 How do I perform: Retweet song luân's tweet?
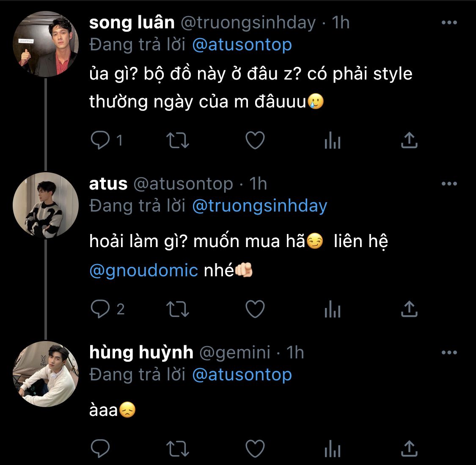click(x=178, y=140)
